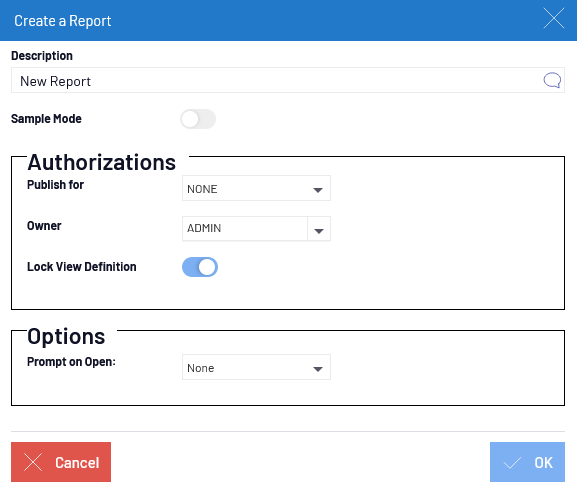The image size is (577, 487).
Task: Click the Options section heading
Action: click(66, 336)
